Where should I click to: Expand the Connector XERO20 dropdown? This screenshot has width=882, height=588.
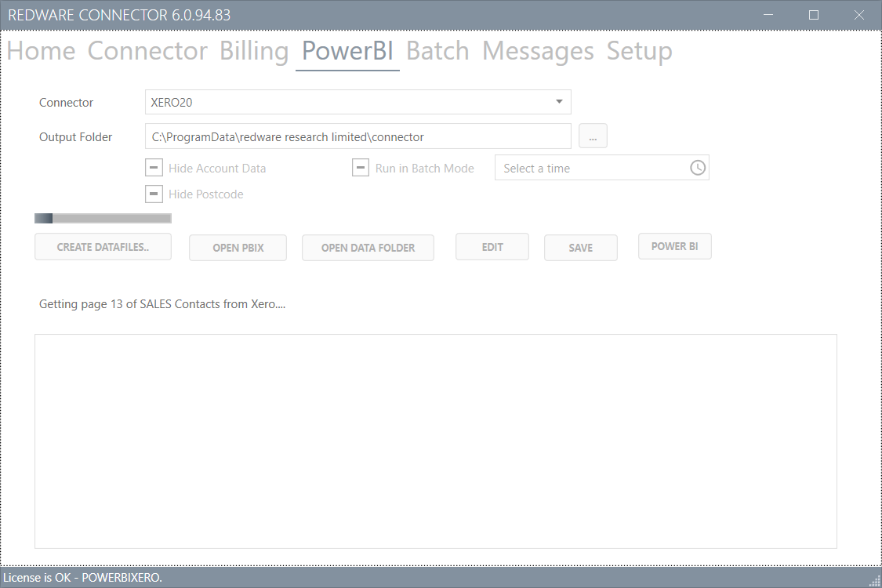click(x=559, y=102)
